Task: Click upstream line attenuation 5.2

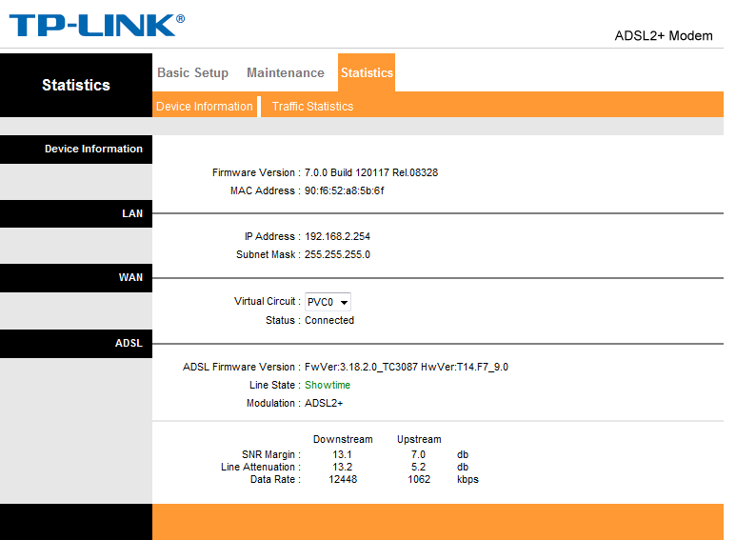Action: 419,468
